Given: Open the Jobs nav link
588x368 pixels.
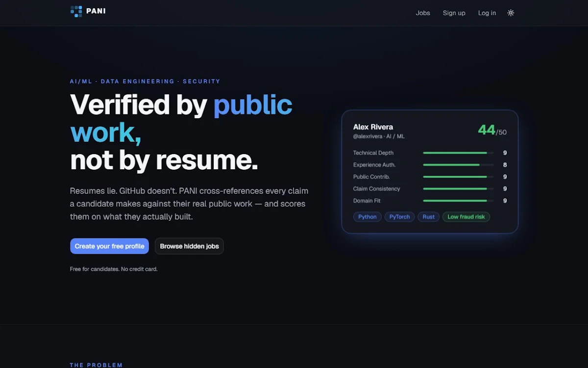Looking at the screenshot, I should point(423,13).
